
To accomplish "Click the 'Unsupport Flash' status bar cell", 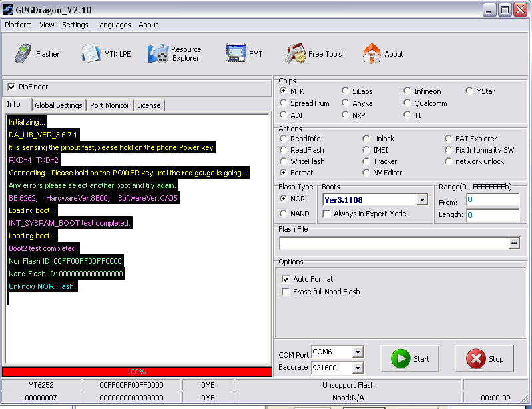I will [x=348, y=385].
